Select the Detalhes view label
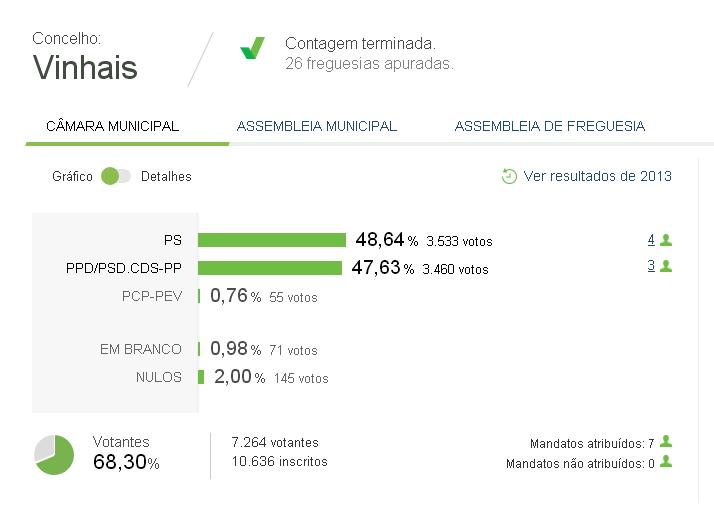 166,177
